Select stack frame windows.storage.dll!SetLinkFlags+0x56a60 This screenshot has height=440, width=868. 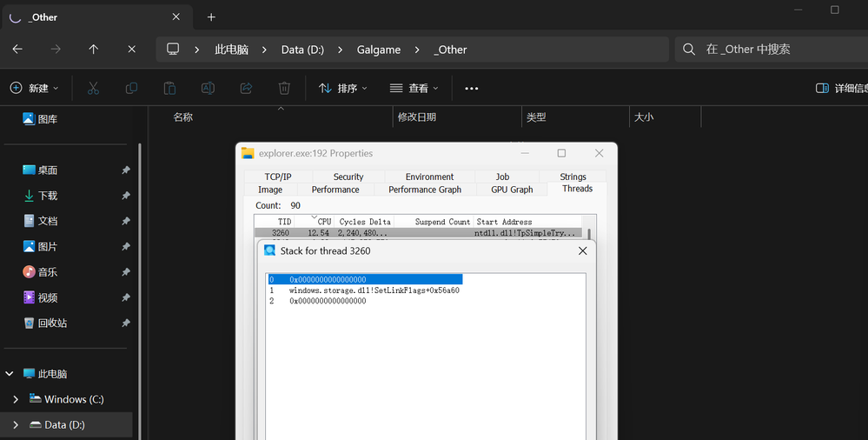374,290
